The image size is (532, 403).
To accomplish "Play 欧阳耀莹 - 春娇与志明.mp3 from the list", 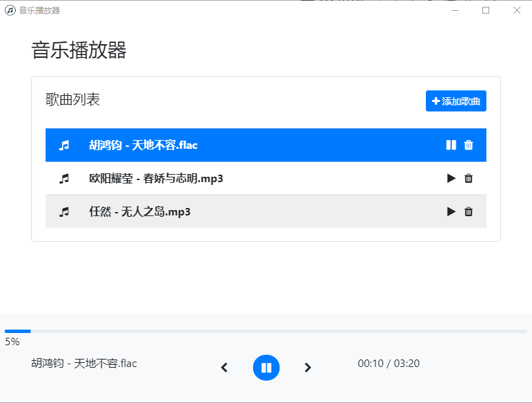I will click(x=451, y=178).
